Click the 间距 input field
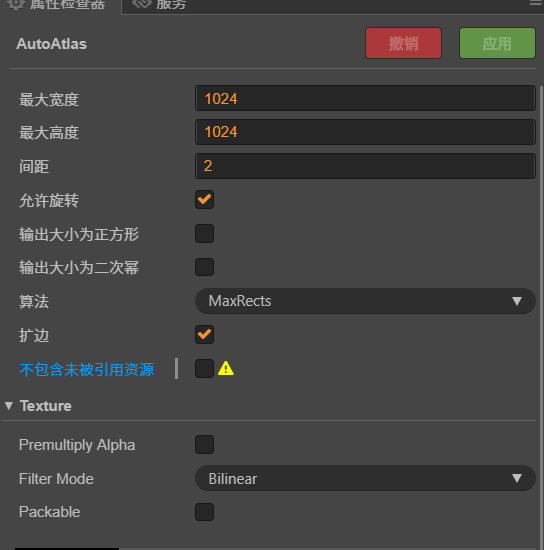This screenshot has height=550, width=544. (x=365, y=166)
